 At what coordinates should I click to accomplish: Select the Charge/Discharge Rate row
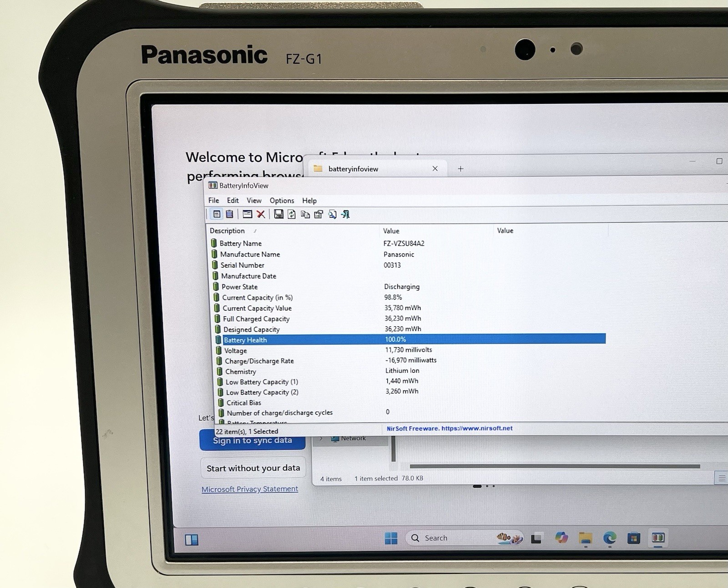point(411,361)
